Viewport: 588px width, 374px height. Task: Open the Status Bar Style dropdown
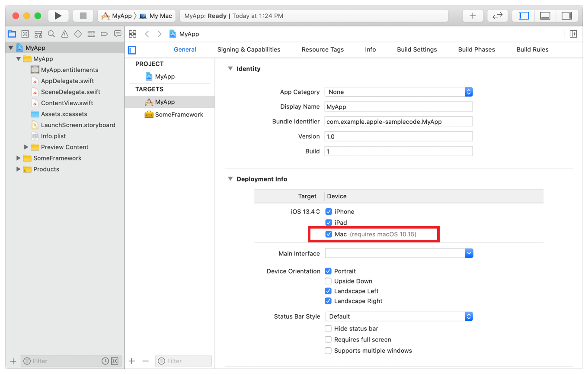click(469, 316)
